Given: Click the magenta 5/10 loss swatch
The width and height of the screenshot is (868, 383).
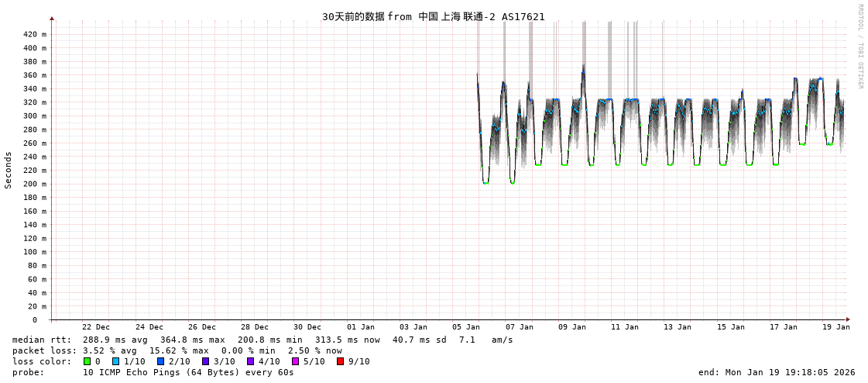Looking at the screenshot, I should [296, 361].
